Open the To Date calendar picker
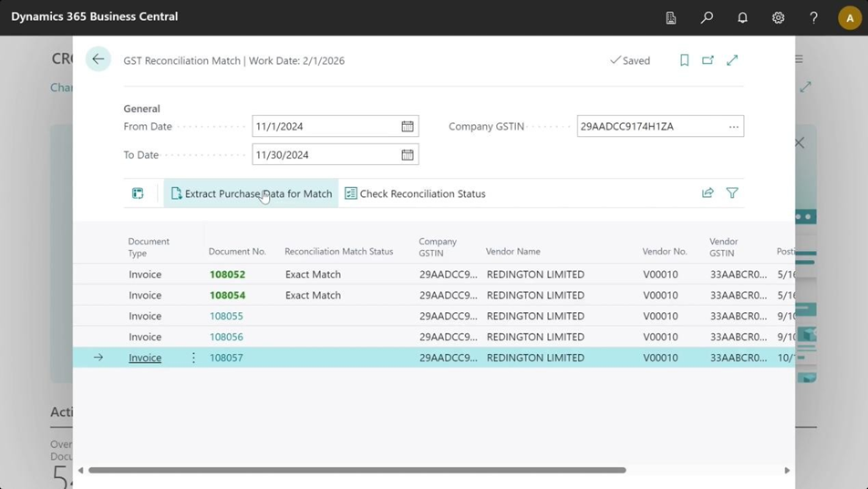 (408, 155)
